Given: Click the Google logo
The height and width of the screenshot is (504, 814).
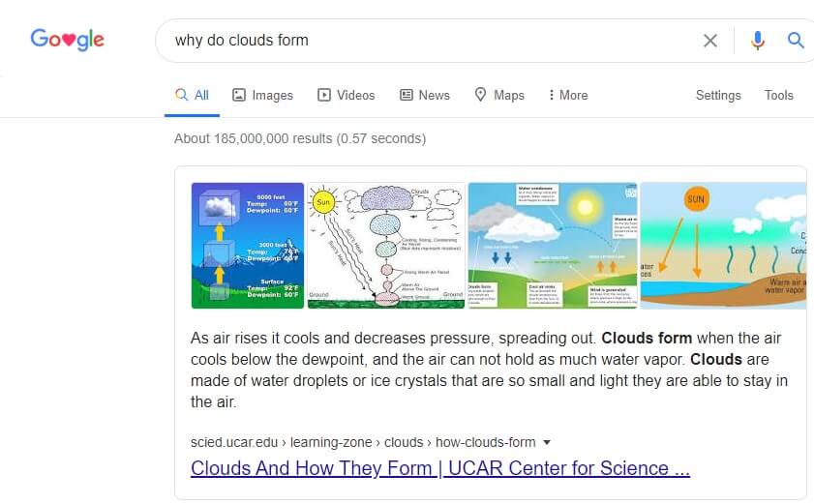Looking at the screenshot, I should 67,40.
